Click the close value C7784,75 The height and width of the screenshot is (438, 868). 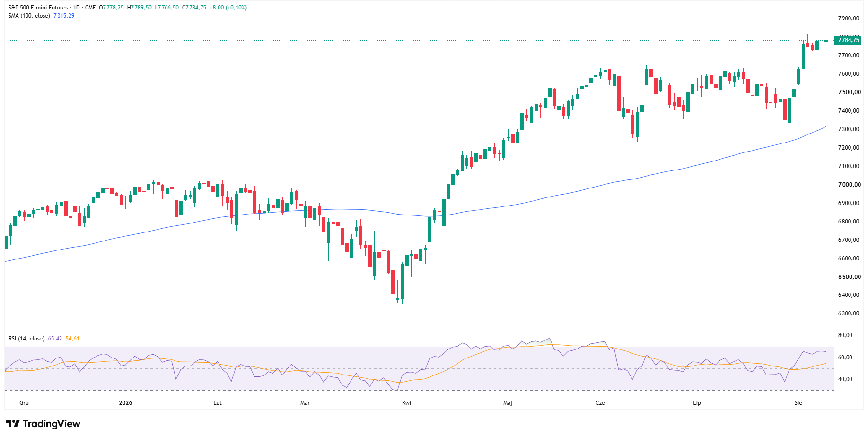pos(194,8)
